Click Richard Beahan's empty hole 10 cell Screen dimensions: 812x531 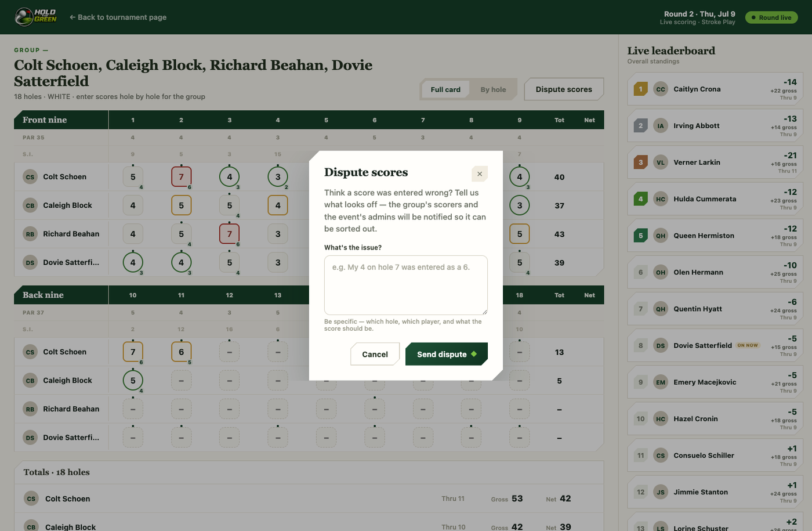point(133,409)
